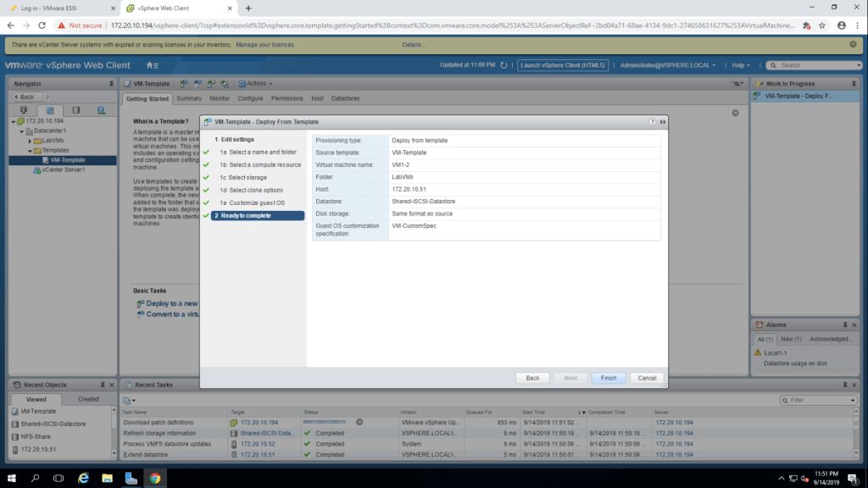Go to step 1c Select storage

248,178
